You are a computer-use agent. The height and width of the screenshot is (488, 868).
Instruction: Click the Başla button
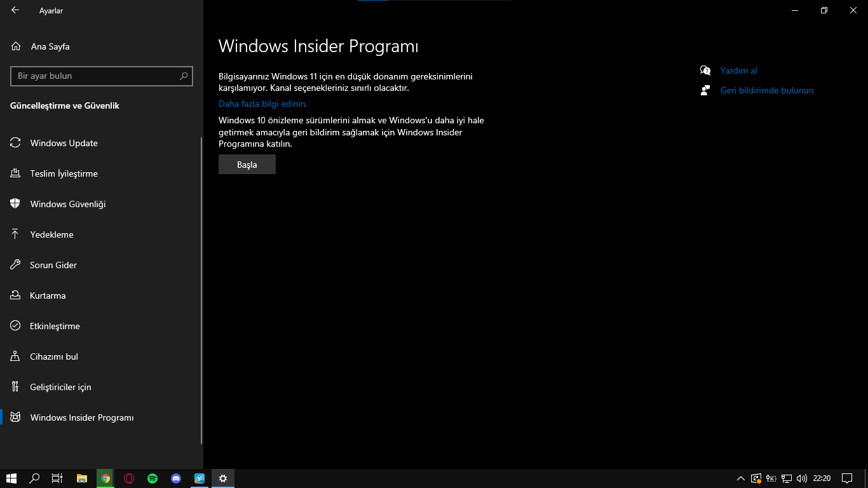pyautogui.click(x=247, y=165)
